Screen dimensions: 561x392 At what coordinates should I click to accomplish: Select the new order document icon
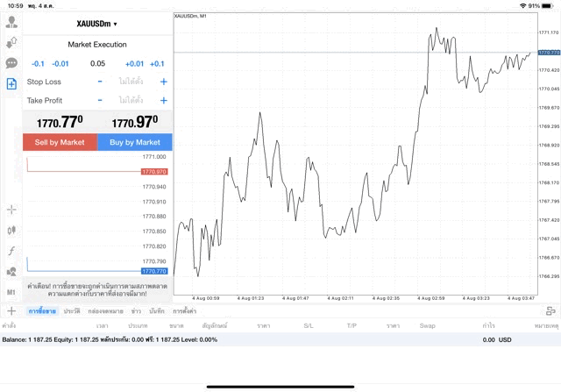[x=11, y=84]
